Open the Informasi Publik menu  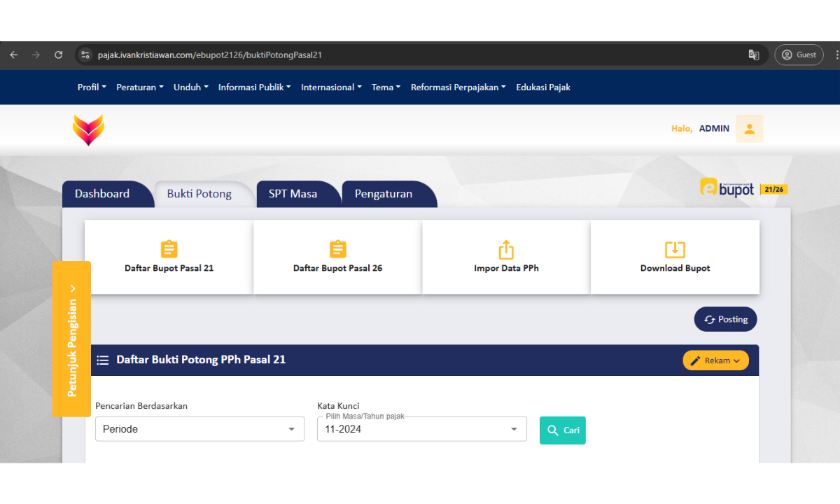coord(255,87)
